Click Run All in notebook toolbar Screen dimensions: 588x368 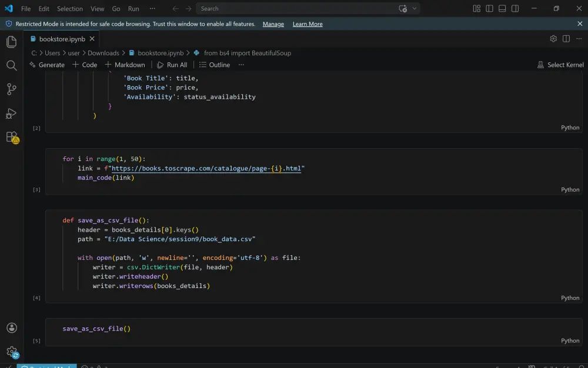tap(172, 65)
